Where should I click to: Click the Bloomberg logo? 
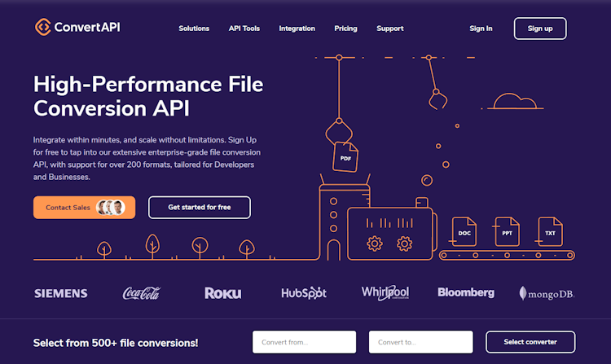[x=466, y=293]
